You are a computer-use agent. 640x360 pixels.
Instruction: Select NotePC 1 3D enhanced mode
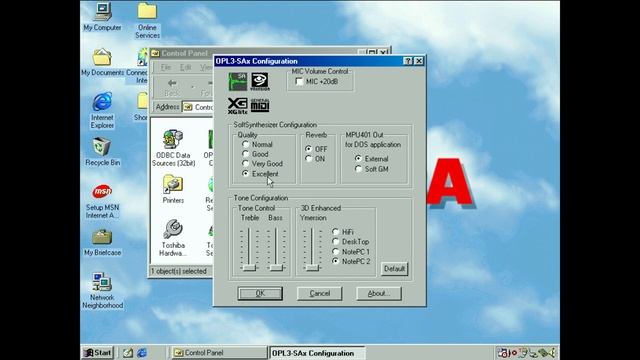tap(336, 251)
